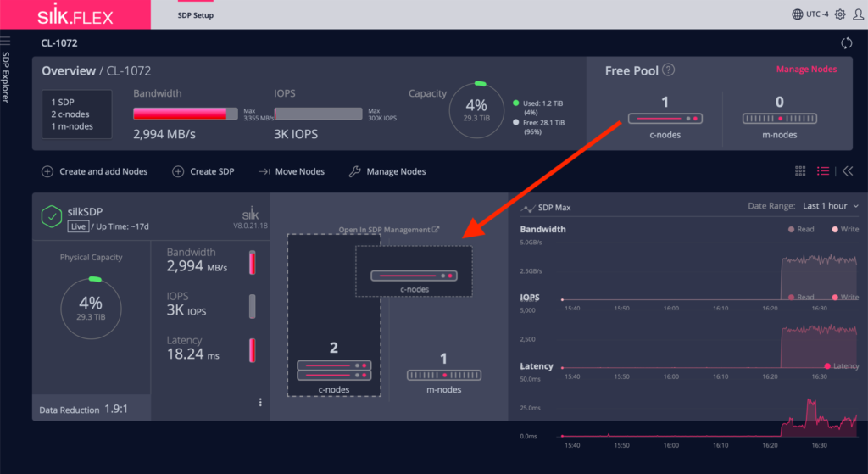Click the silkSDP Latency level indicator
The image size is (868, 474).
253,350
